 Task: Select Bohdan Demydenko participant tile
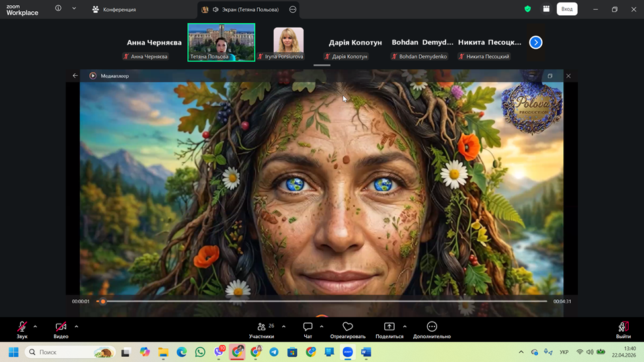coord(423,43)
